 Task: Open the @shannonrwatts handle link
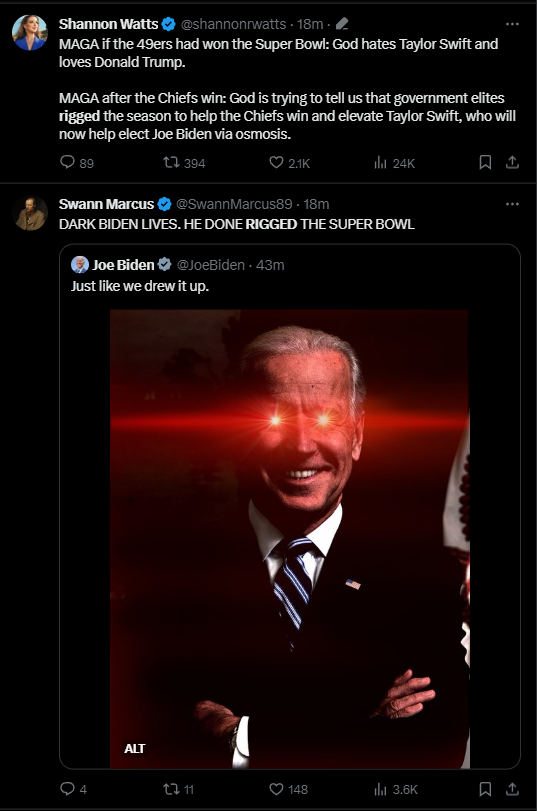[233, 24]
